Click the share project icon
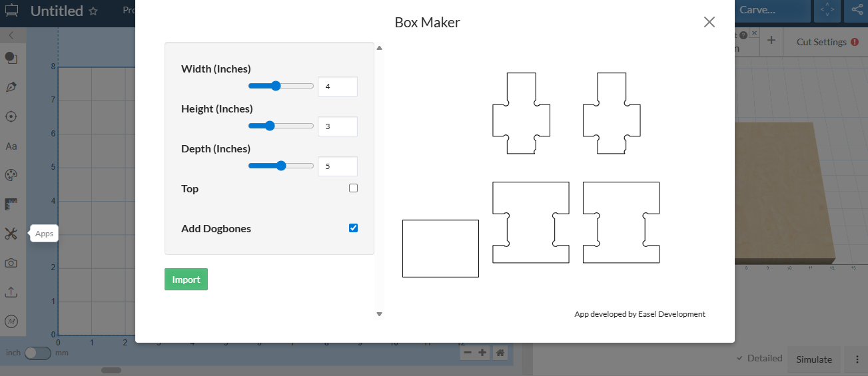The height and width of the screenshot is (376, 868). click(x=857, y=11)
